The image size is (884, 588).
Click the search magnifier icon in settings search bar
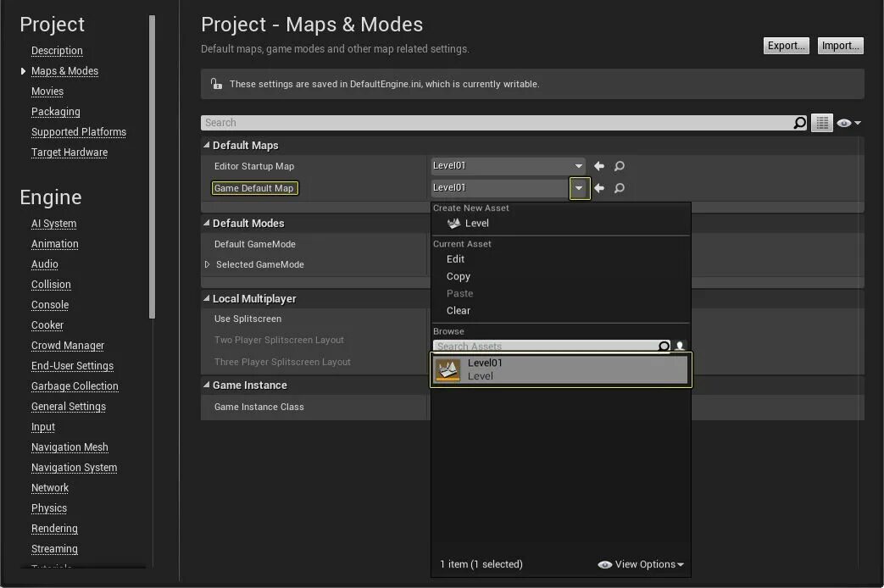click(799, 123)
